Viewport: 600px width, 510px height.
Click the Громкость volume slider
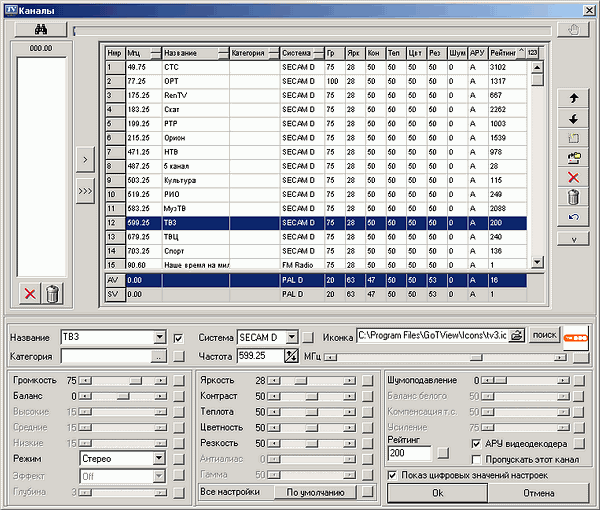coord(124,381)
